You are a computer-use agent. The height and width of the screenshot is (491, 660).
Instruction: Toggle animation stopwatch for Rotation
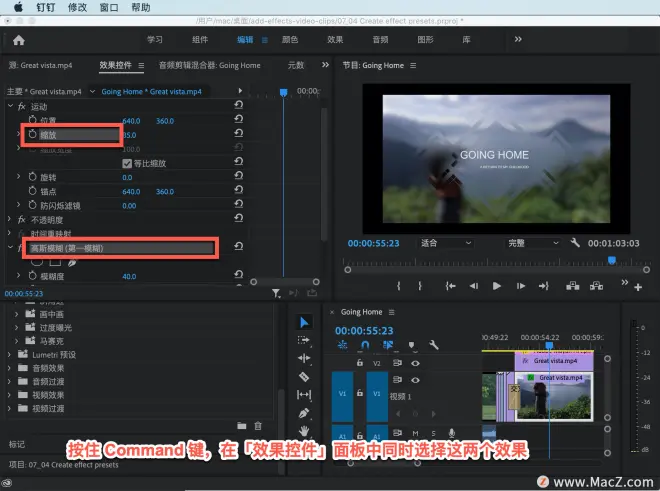click(32, 177)
